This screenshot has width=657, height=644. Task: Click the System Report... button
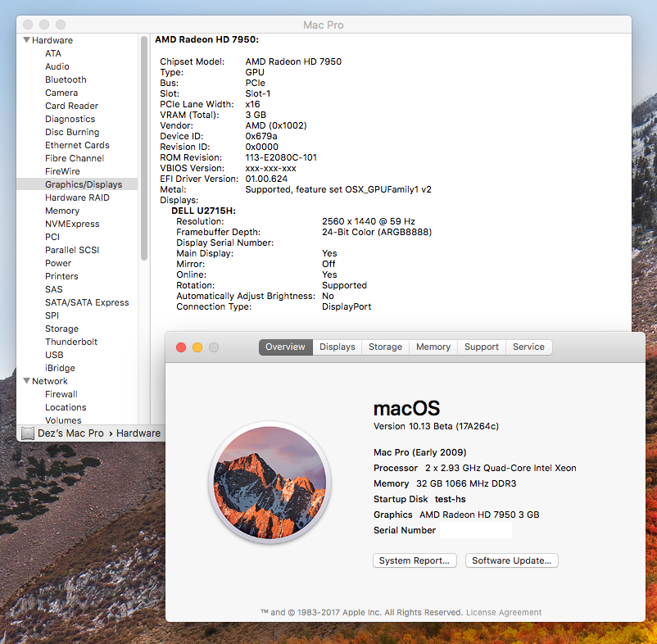click(x=415, y=560)
